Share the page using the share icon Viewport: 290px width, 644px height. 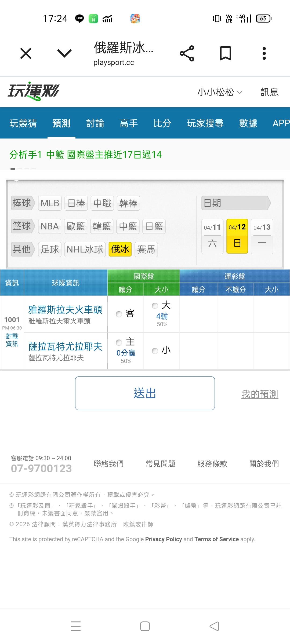pyautogui.click(x=187, y=53)
